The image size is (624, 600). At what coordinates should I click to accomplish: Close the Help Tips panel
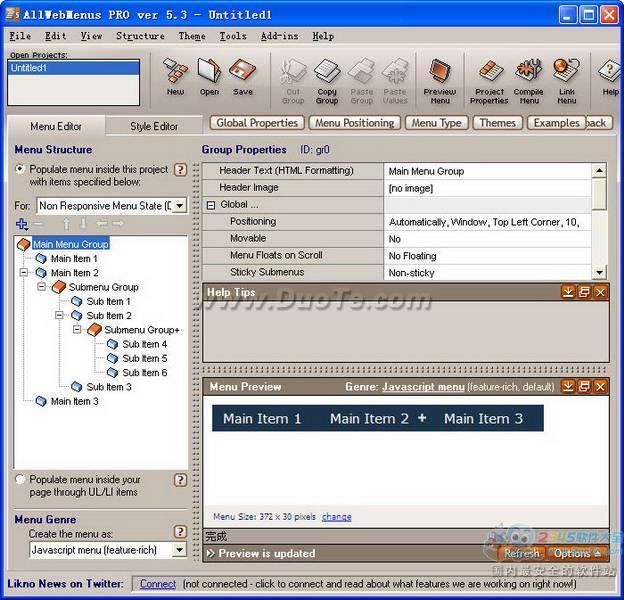coord(600,292)
